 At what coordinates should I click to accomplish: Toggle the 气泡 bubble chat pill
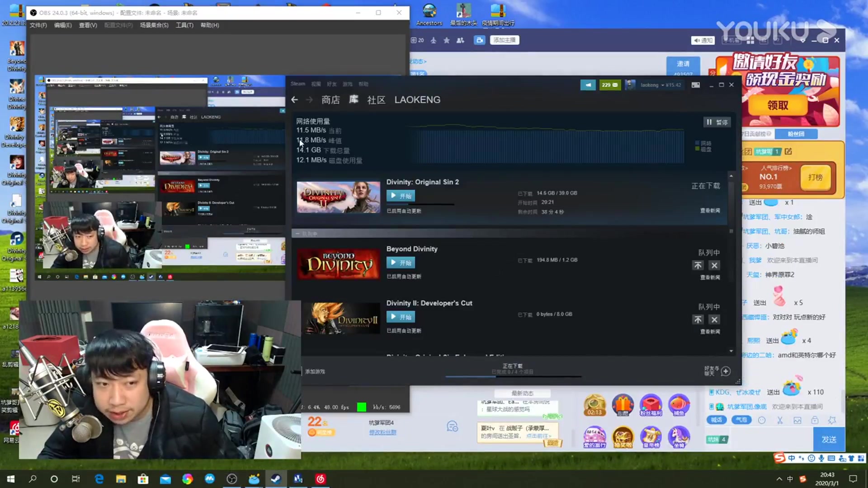point(741,420)
